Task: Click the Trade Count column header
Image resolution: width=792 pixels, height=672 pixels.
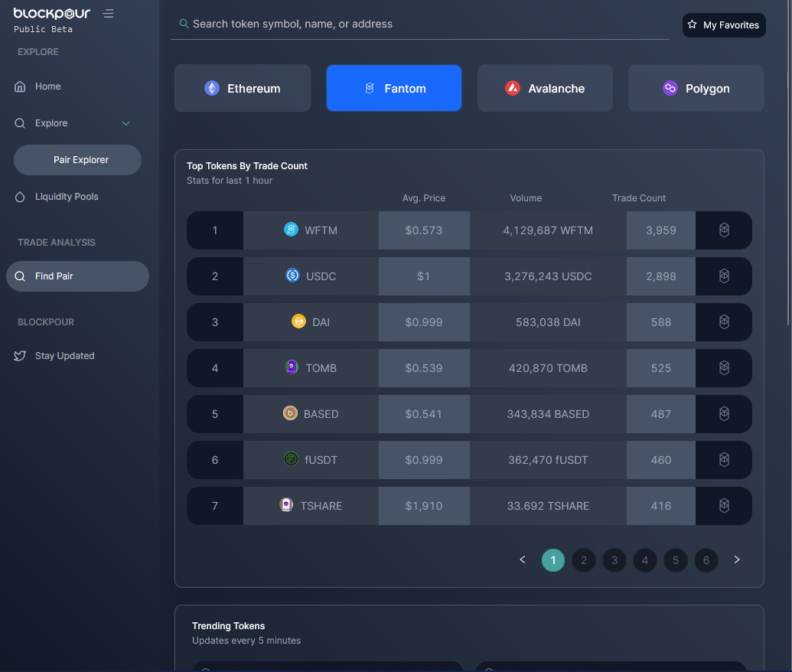Action: click(639, 198)
